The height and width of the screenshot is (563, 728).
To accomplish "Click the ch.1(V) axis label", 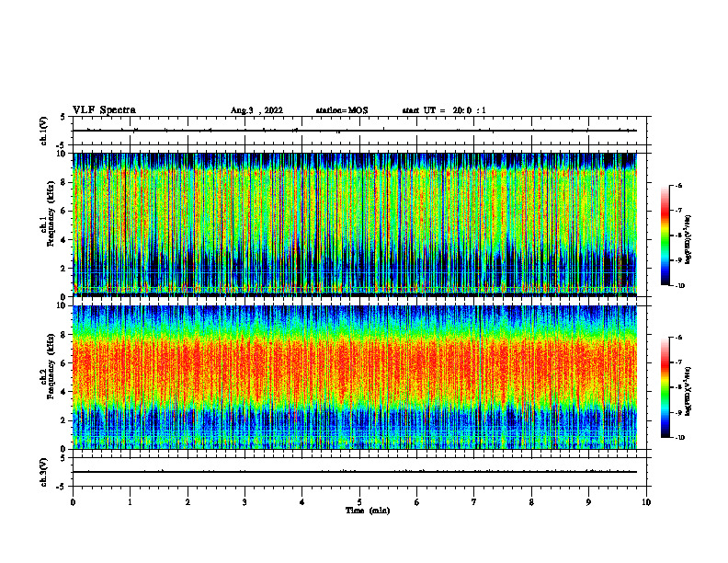I will [x=44, y=131].
